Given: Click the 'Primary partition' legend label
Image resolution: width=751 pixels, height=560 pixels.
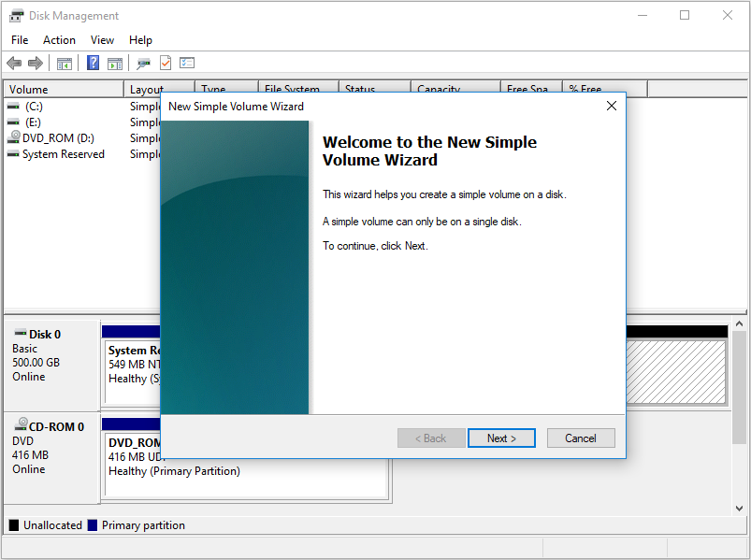Looking at the screenshot, I should click(143, 525).
